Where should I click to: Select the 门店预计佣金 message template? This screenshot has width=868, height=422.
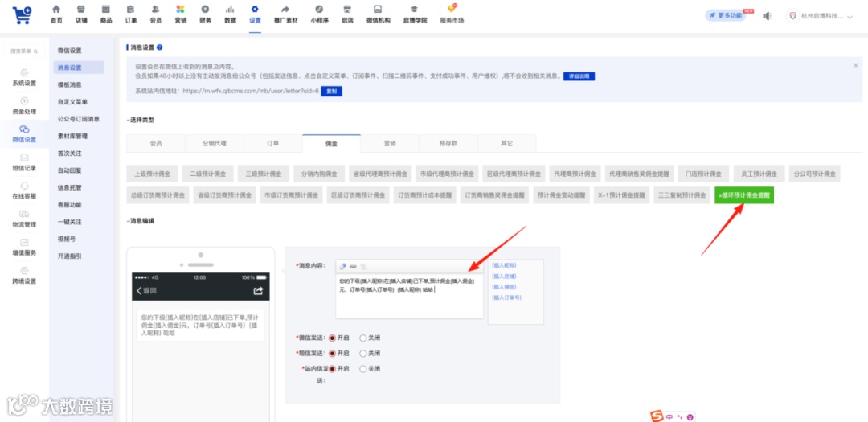coord(703,174)
